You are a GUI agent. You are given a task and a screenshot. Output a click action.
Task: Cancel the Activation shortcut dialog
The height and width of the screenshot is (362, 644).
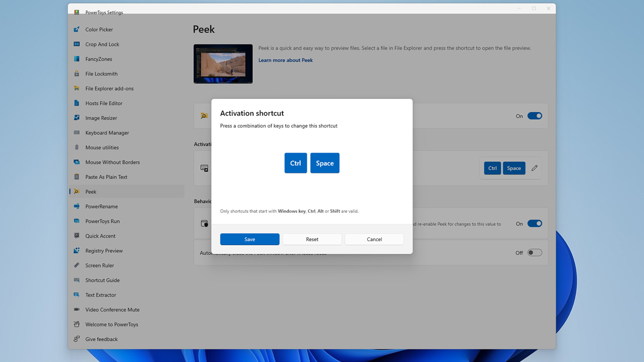click(374, 239)
